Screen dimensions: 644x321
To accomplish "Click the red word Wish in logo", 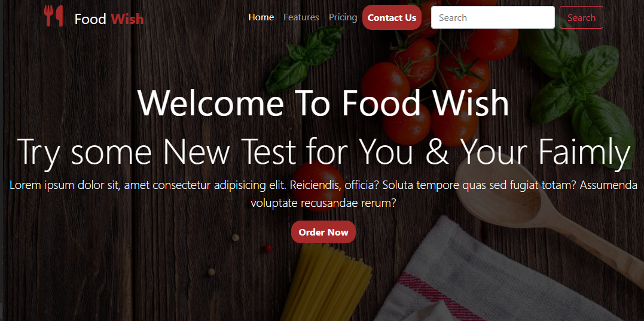I will (x=127, y=19).
